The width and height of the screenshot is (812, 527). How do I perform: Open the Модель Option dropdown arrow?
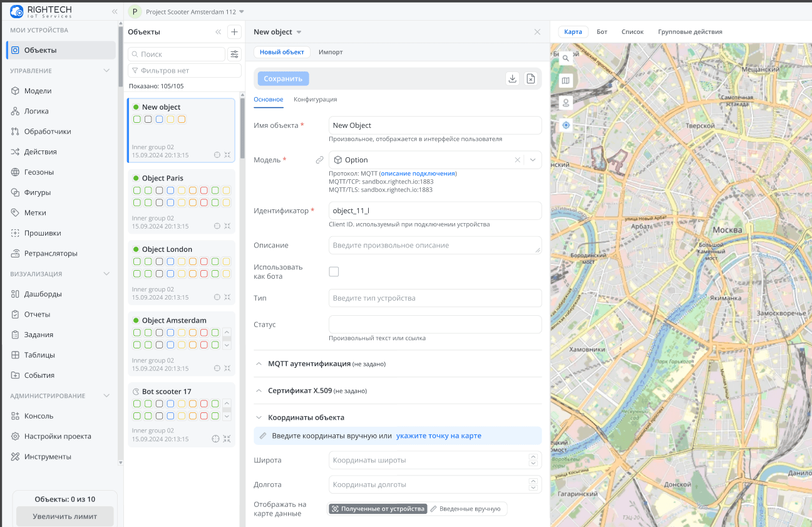tap(533, 160)
